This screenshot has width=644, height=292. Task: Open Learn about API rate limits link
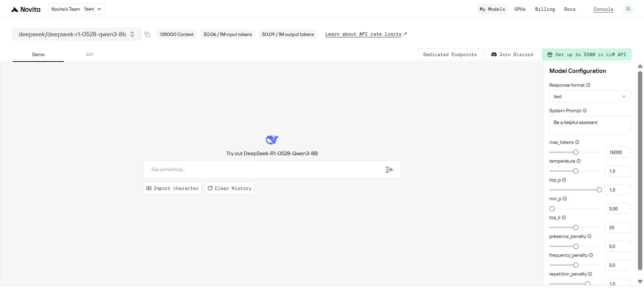(x=366, y=34)
